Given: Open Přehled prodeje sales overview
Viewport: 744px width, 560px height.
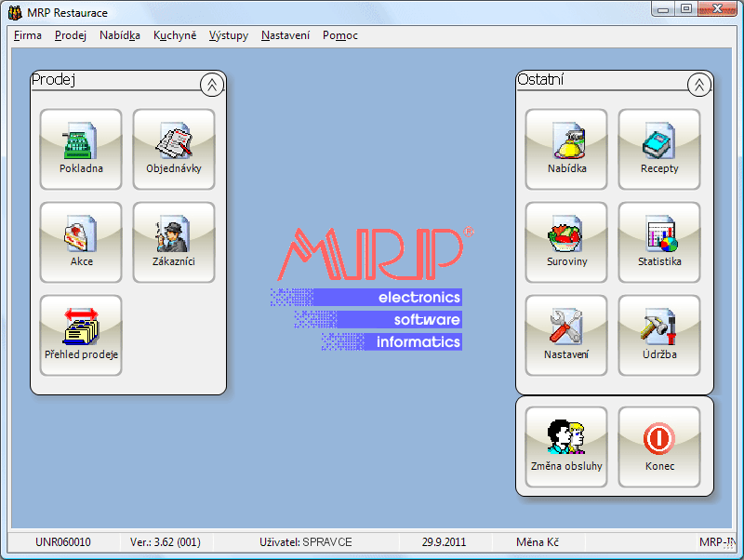Looking at the screenshot, I should pyautogui.click(x=81, y=336).
